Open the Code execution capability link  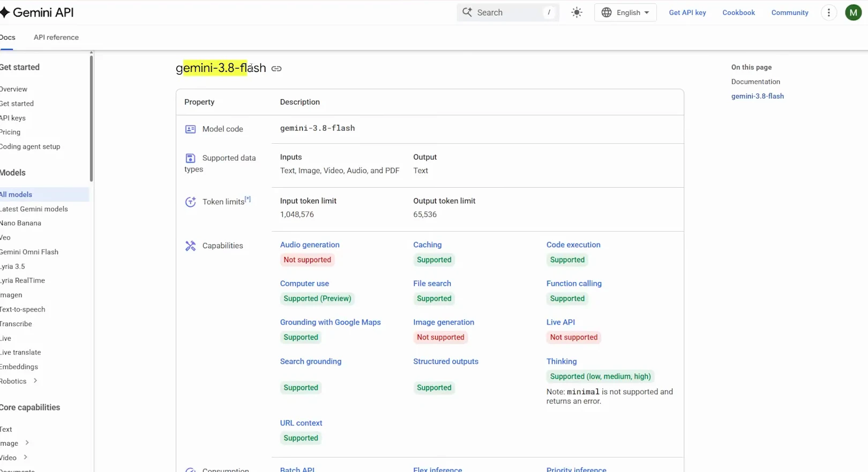point(573,245)
